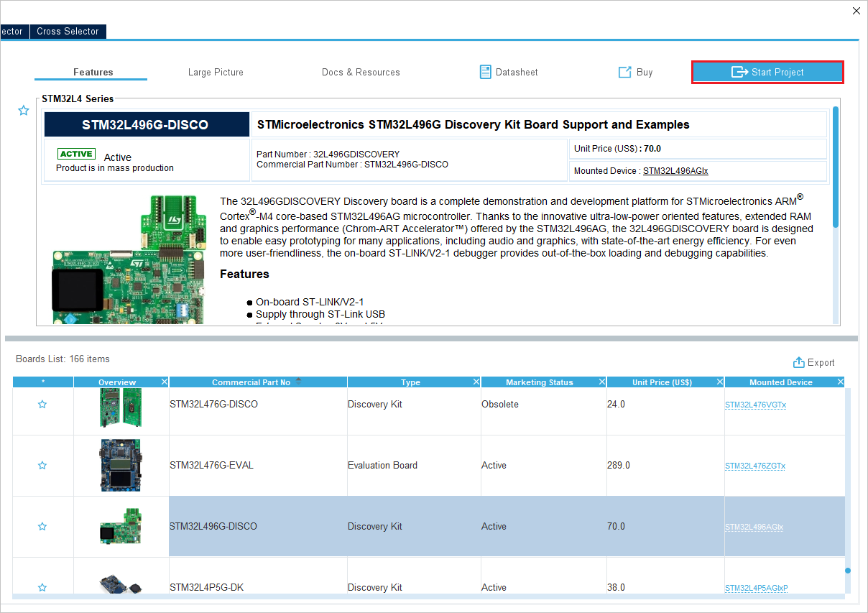Click the details panel vertical scrollbar

(836, 167)
